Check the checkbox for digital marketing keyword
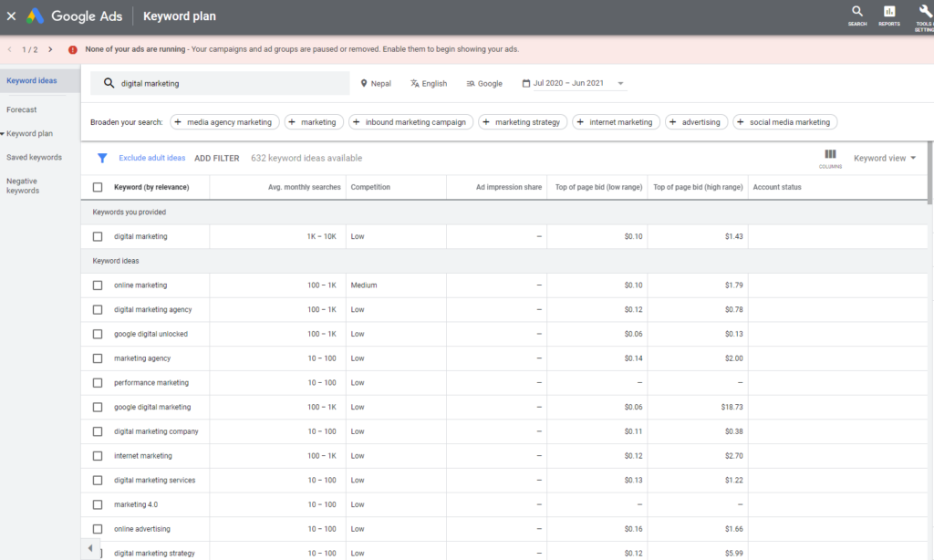This screenshot has height=560, width=934. pos(98,235)
